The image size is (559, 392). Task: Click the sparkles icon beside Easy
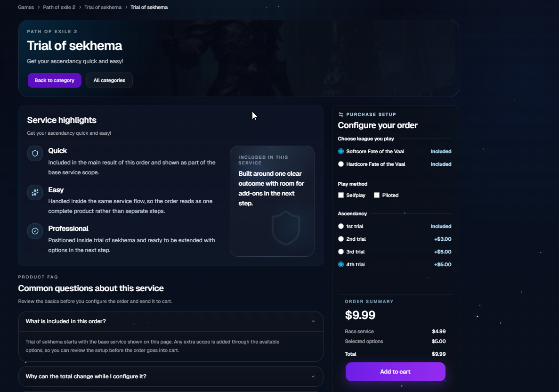(35, 192)
